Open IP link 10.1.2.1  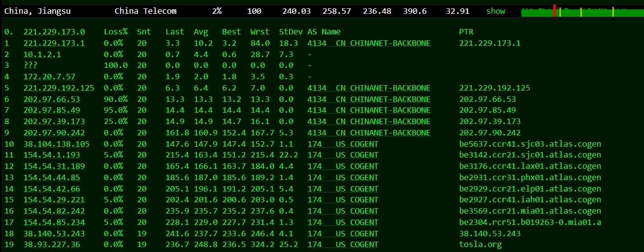(42, 55)
